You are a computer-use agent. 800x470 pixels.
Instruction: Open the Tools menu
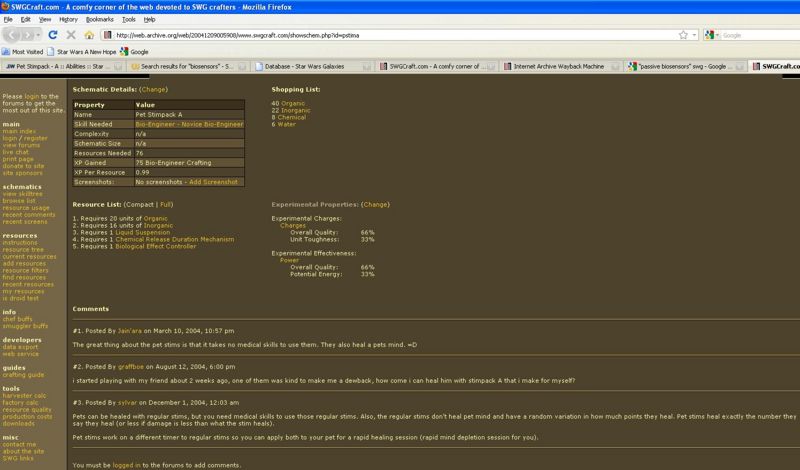pos(128,19)
